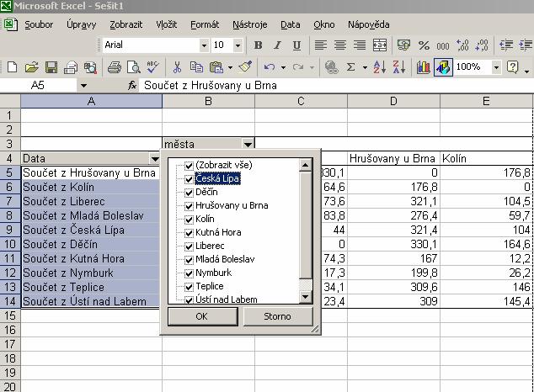Paste from clipboard
The height and width of the screenshot is (392, 534).
click(x=216, y=67)
